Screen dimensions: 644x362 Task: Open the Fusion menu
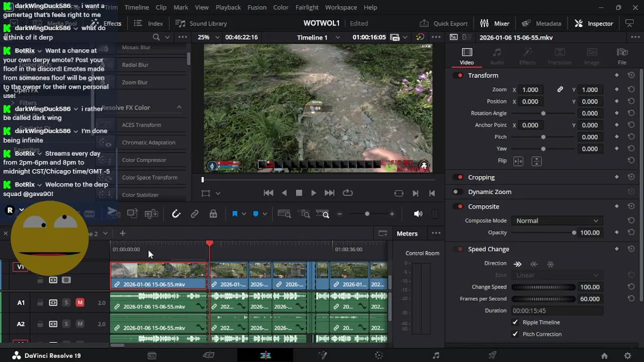pos(257,8)
